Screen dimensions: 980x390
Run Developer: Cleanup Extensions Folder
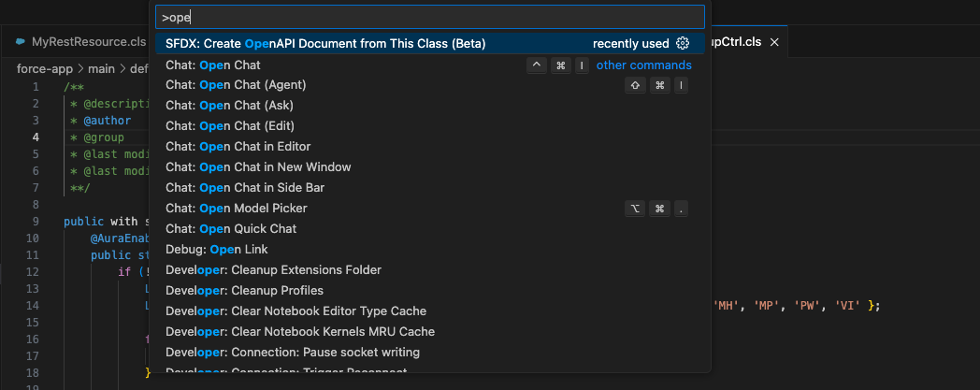click(430, 270)
